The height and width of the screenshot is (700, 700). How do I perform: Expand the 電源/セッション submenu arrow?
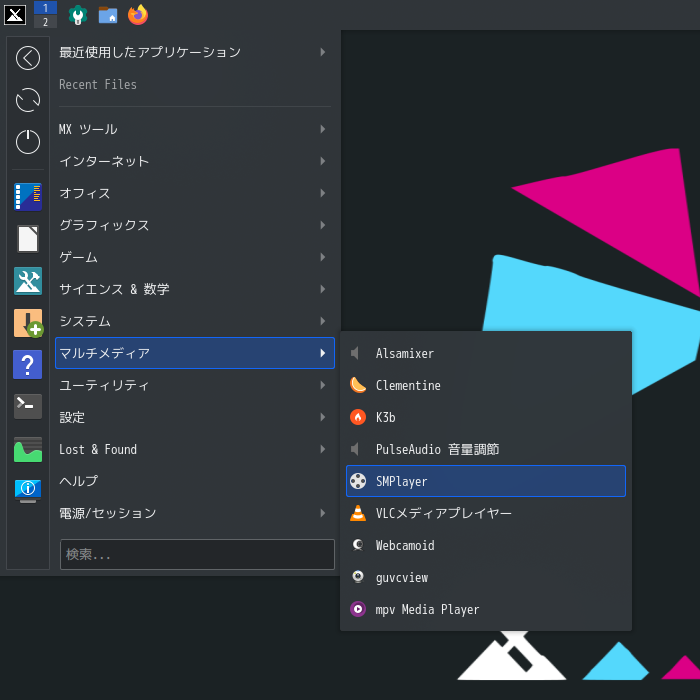click(x=322, y=513)
